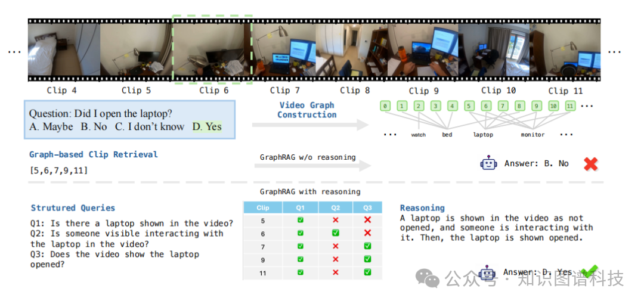The width and height of the screenshot is (644, 304).
Task: Select graph node 2
Action: click(419, 106)
